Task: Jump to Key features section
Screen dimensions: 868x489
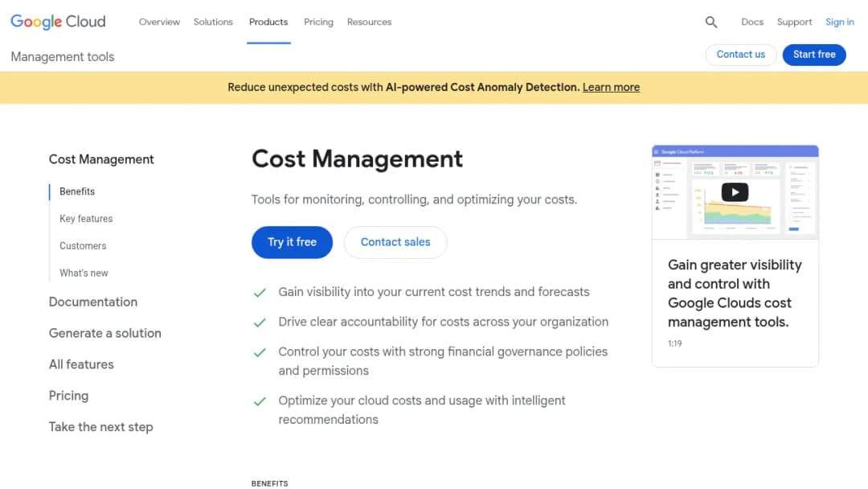Action: point(86,219)
